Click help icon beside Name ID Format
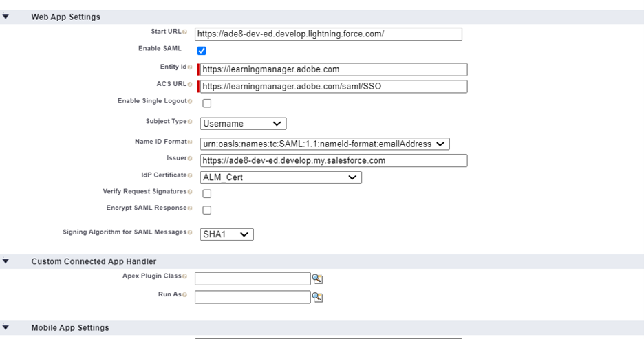644x339 pixels. point(190,142)
